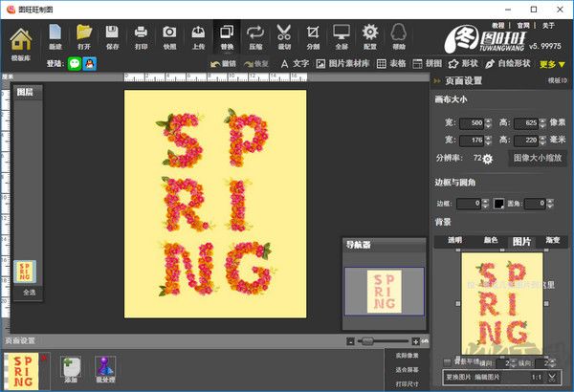The height and width of the screenshot is (392, 574).
Task: Click the 新建 new file icon
Action: pos(55,37)
